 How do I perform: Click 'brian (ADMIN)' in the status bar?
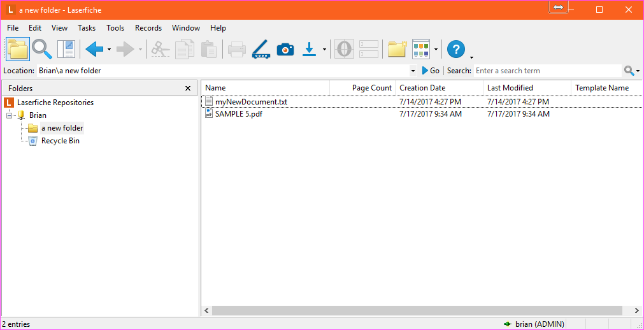[540, 324]
